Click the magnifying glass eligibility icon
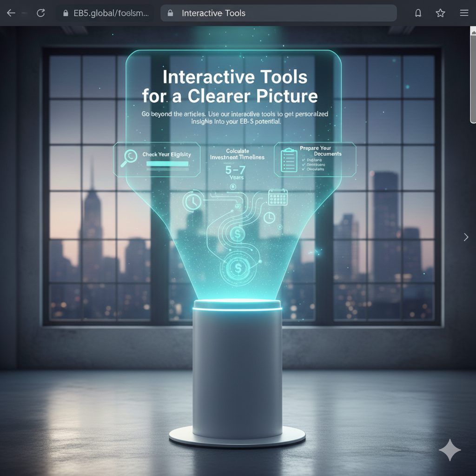This screenshot has width=476, height=476. pyautogui.click(x=129, y=157)
